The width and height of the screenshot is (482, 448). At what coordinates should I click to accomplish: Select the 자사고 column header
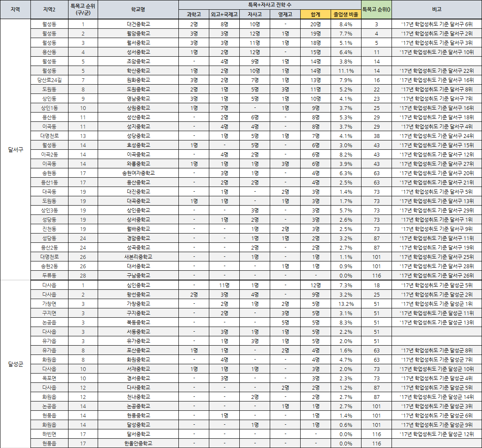tap(255, 14)
